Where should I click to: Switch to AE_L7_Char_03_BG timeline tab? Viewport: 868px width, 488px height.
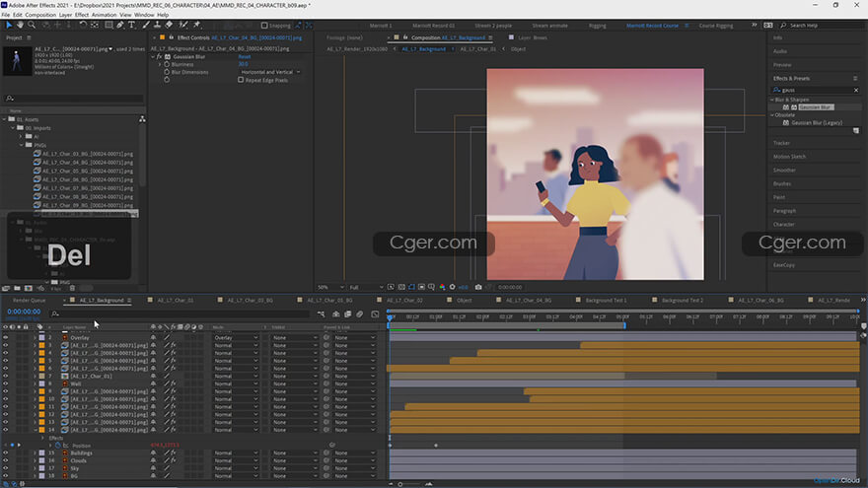[x=250, y=301]
